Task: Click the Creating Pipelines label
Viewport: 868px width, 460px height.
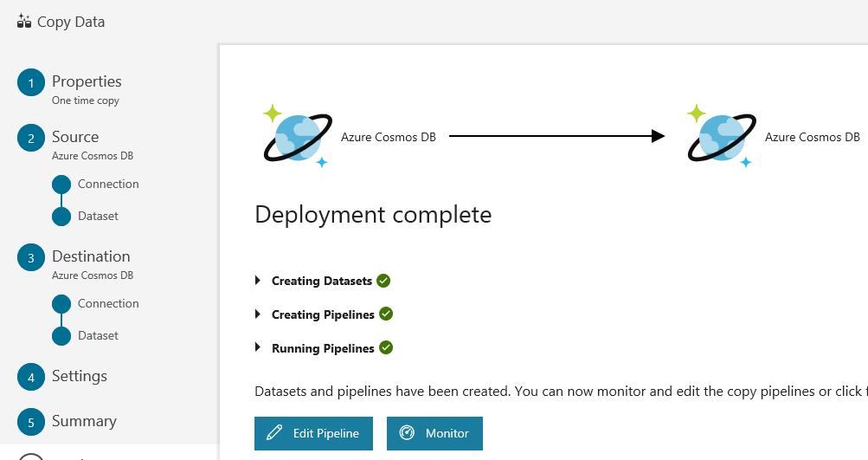Action: pos(324,314)
